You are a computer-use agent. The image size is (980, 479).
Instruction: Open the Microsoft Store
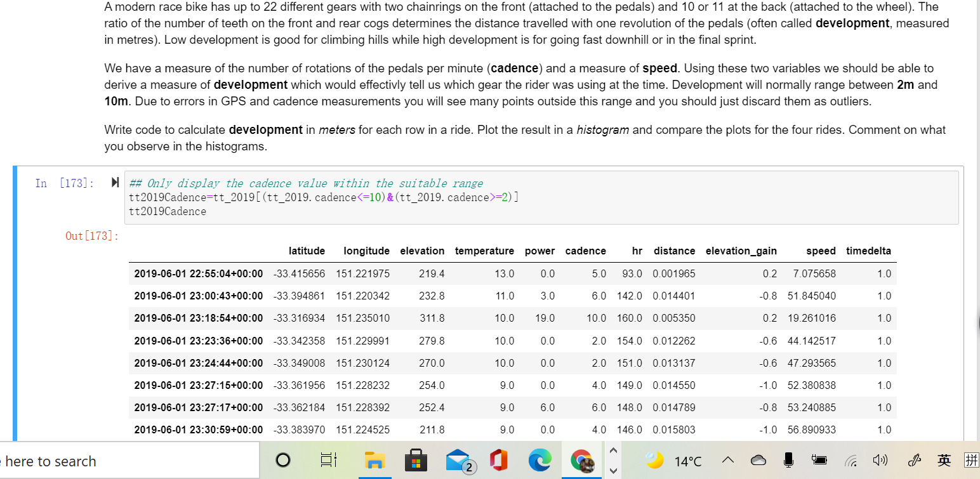point(416,460)
